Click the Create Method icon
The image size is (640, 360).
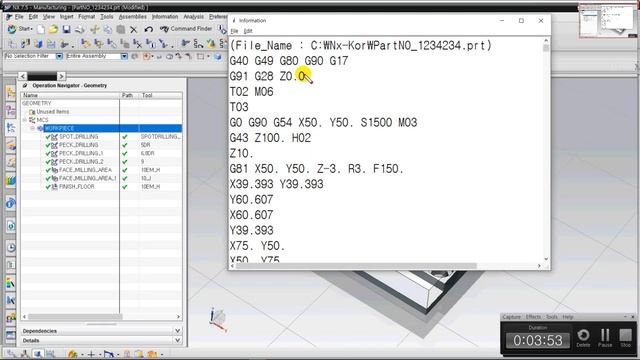point(51,44)
